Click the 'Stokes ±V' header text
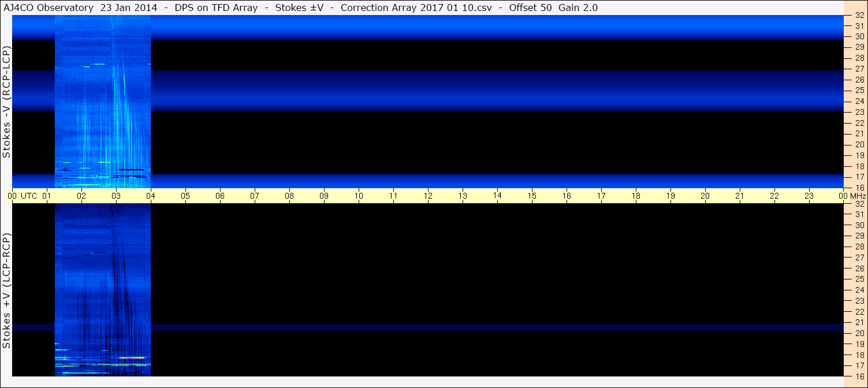 click(x=299, y=8)
